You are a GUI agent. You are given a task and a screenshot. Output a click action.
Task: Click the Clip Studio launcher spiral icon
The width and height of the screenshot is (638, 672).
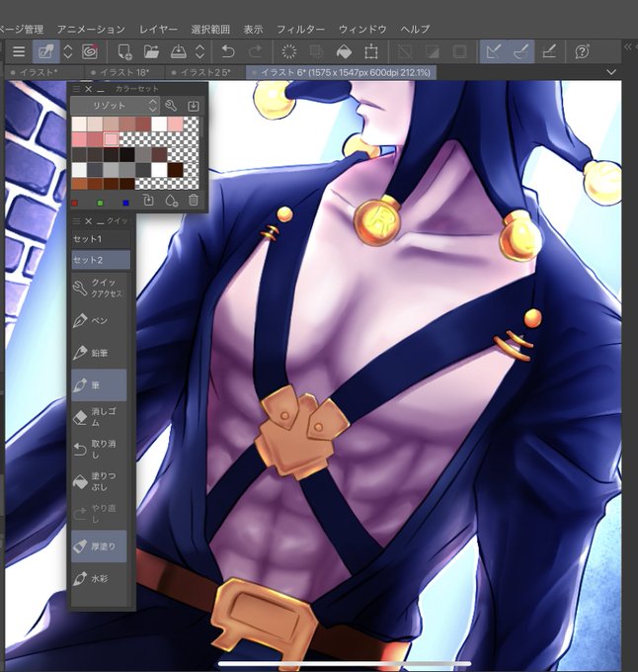90,51
